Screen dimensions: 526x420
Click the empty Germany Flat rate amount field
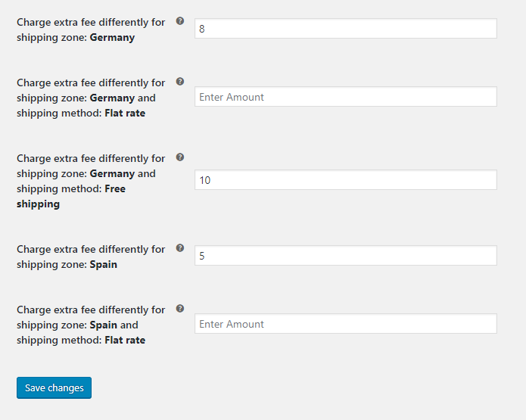pos(345,97)
